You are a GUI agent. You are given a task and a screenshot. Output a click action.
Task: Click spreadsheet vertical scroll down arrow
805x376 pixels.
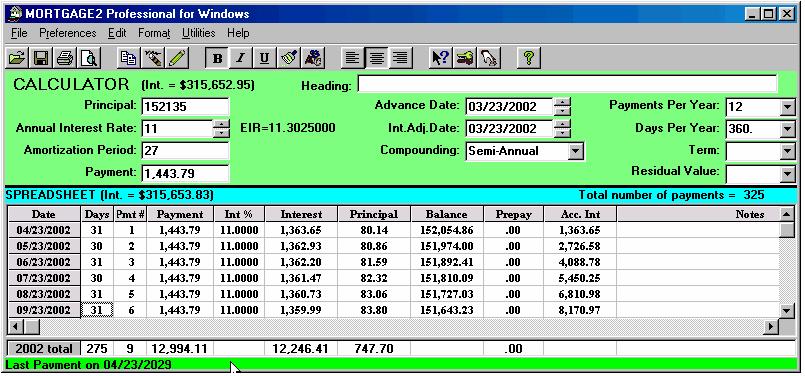787,311
